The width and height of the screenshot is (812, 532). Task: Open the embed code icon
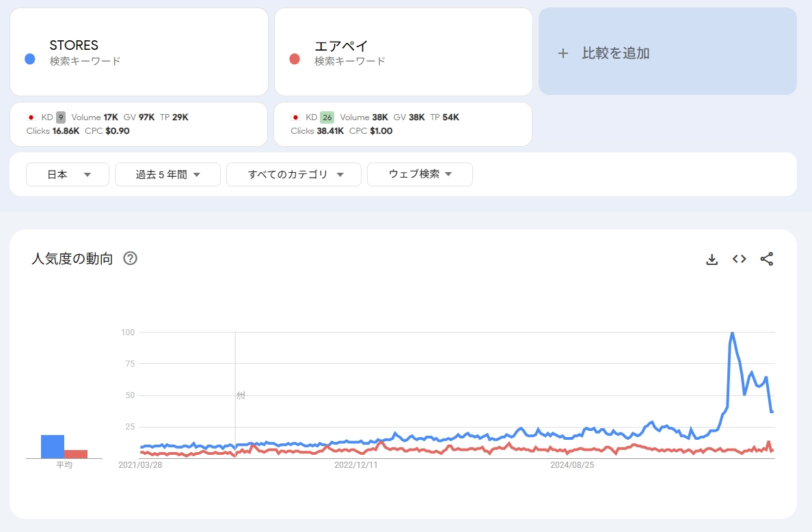coord(739,259)
